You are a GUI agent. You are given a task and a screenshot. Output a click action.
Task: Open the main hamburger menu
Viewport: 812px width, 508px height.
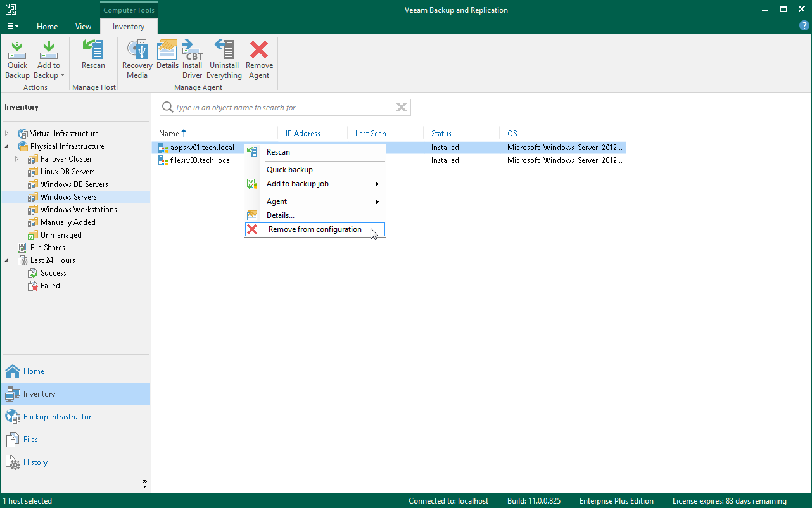pyautogui.click(x=13, y=27)
